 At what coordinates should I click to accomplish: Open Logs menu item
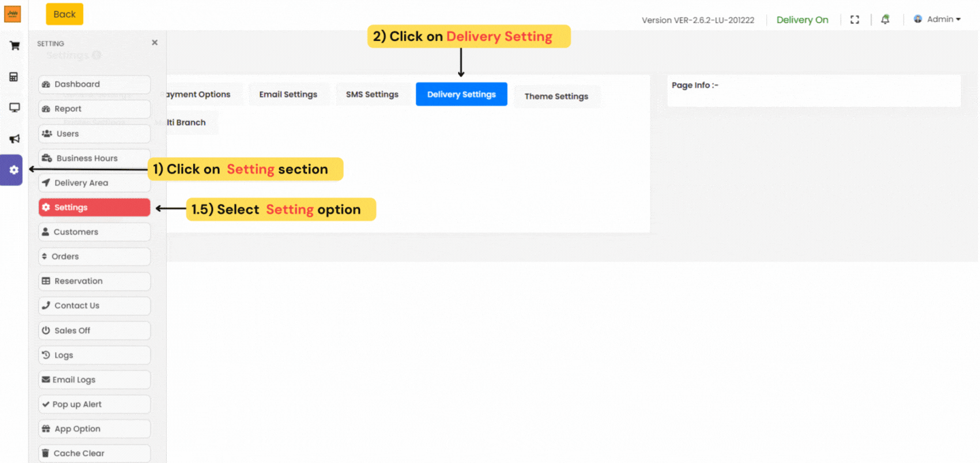click(x=95, y=355)
